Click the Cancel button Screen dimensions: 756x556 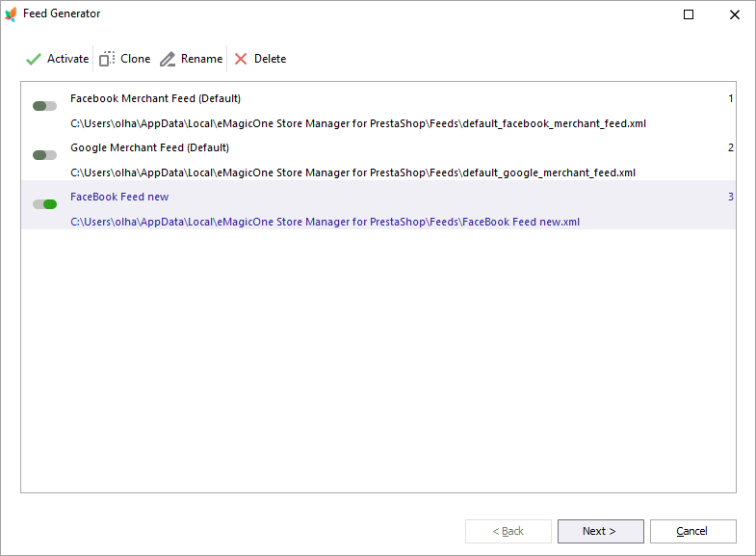tap(692, 531)
